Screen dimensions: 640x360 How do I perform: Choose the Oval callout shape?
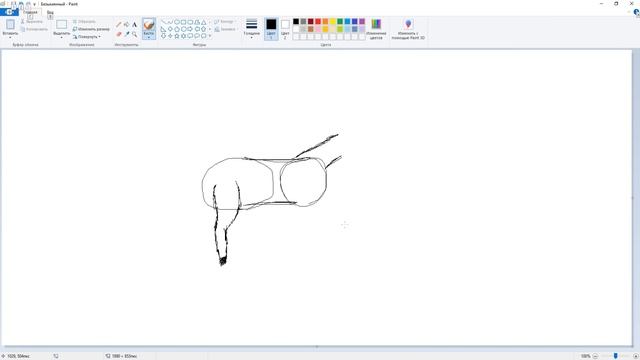pyautogui.click(x=197, y=36)
